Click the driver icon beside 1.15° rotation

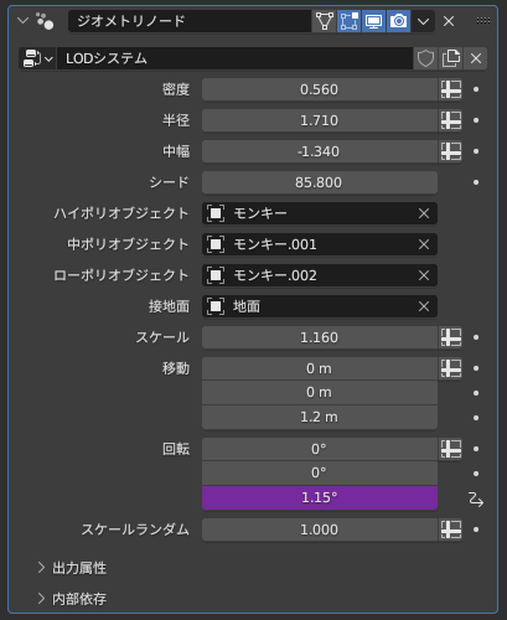pyautogui.click(x=476, y=499)
